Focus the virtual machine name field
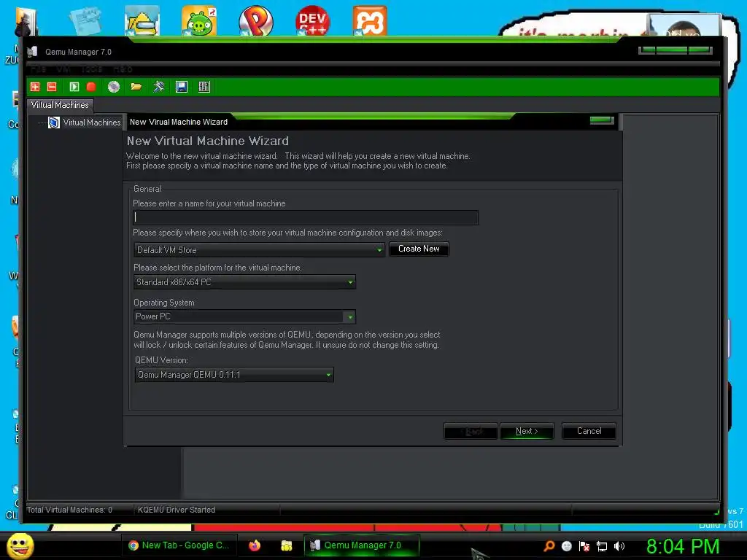 coord(306,217)
